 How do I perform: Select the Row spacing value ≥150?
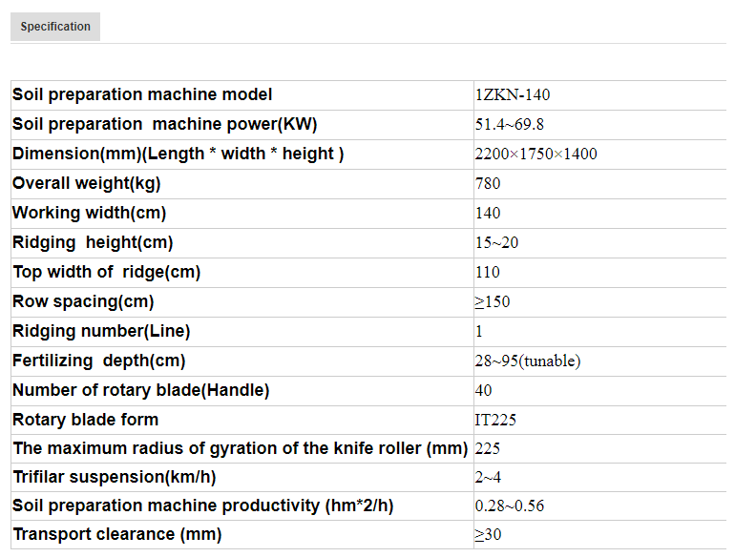[493, 302]
